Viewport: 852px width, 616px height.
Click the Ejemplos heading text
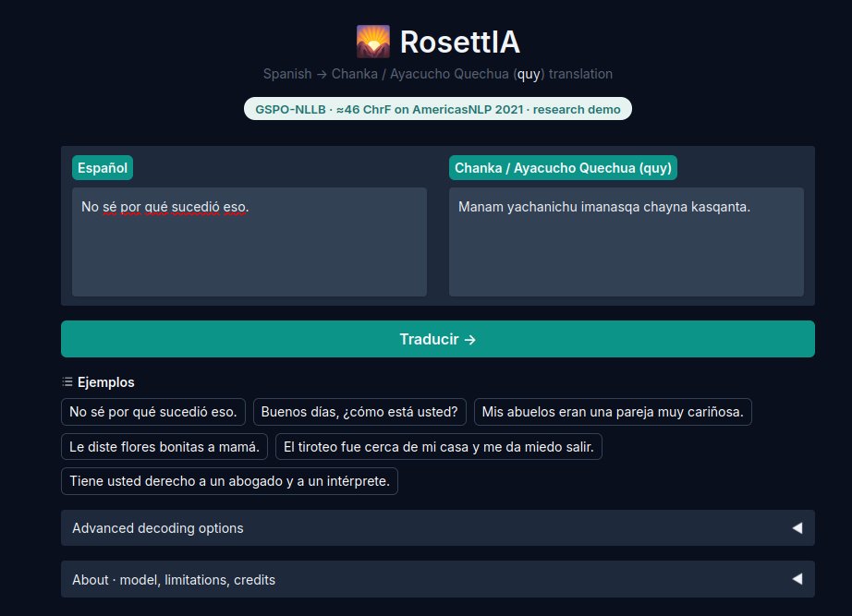click(x=106, y=381)
